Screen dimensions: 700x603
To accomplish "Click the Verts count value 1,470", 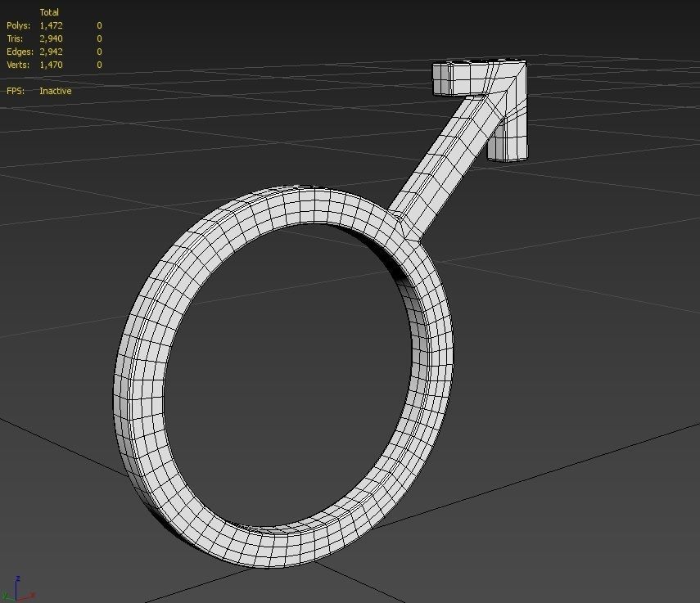I will (51, 64).
